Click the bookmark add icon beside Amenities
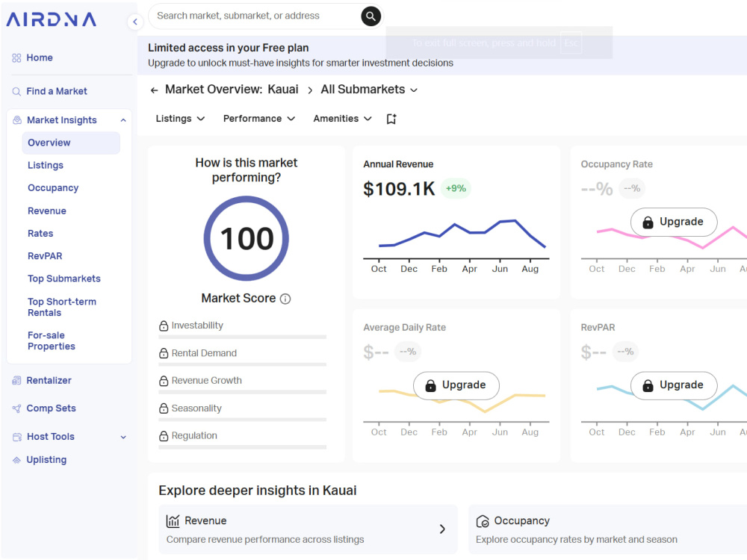The width and height of the screenshot is (747, 560). [391, 119]
